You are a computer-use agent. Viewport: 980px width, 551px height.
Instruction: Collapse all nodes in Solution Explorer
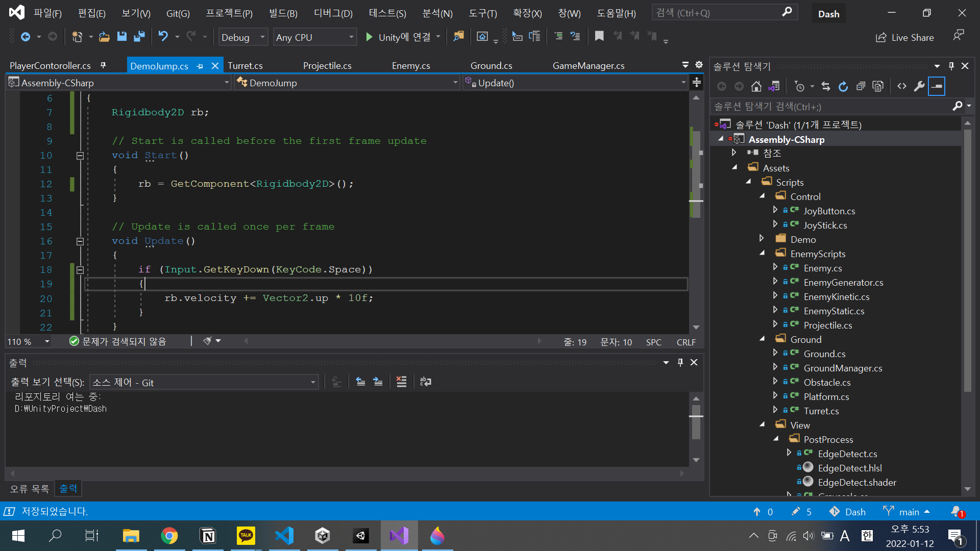[x=861, y=86]
